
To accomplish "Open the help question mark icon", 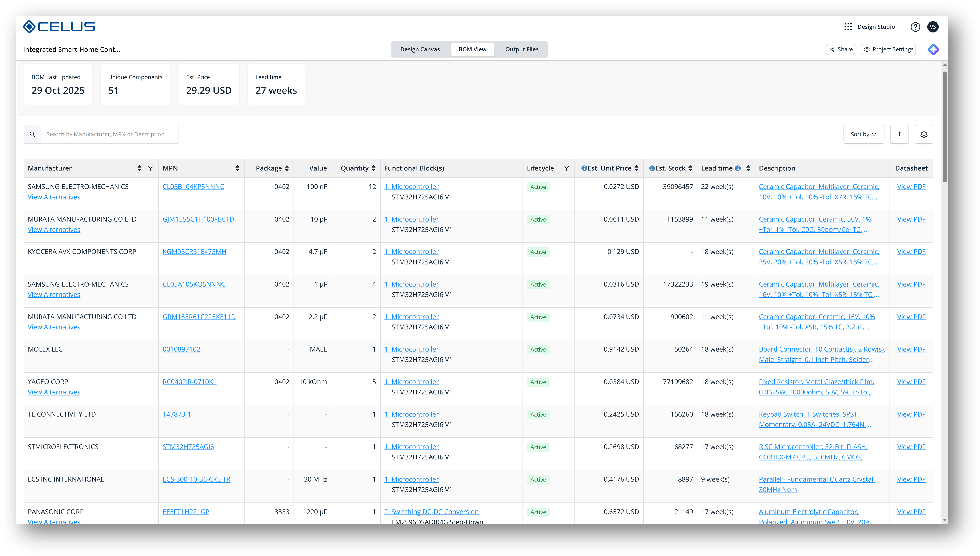I will point(915,27).
